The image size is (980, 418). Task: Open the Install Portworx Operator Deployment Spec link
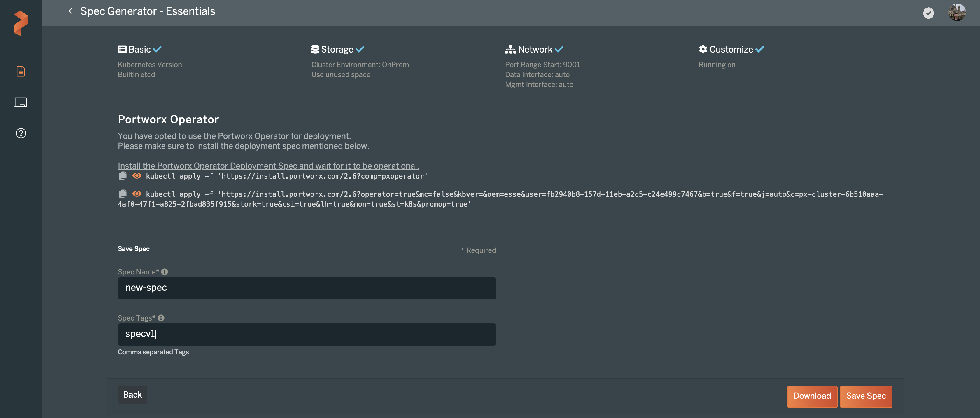(268, 166)
